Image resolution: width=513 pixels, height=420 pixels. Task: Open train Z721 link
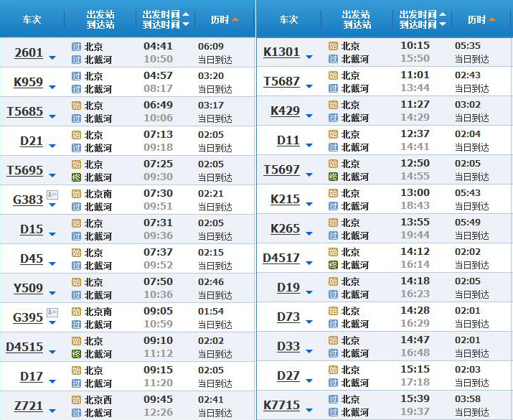29,406
